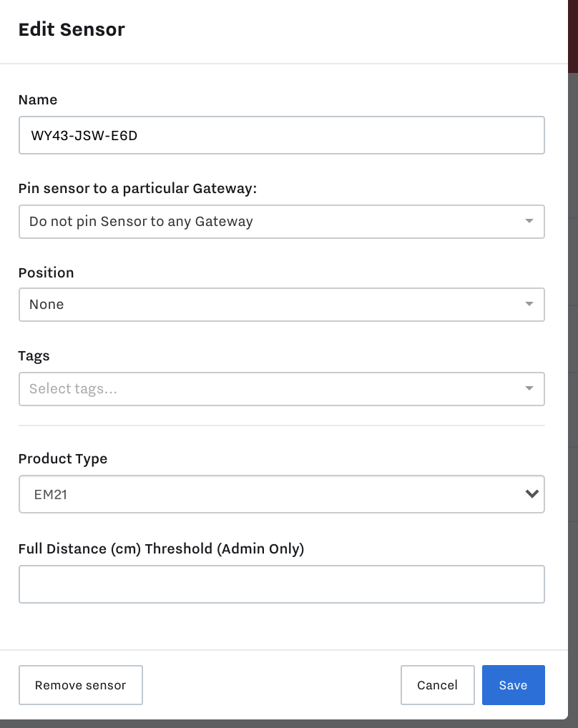Screen dimensions: 578x728
Task: Click the Position label text
Action: pyautogui.click(x=46, y=272)
